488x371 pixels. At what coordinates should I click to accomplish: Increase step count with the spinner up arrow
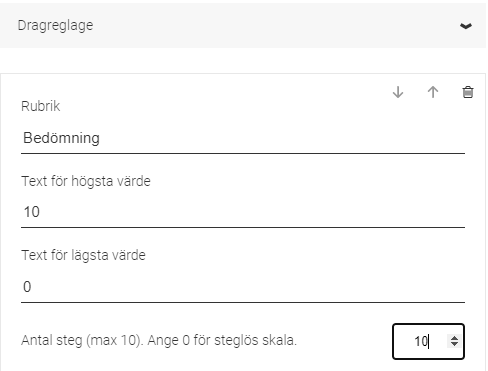tap(454, 338)
